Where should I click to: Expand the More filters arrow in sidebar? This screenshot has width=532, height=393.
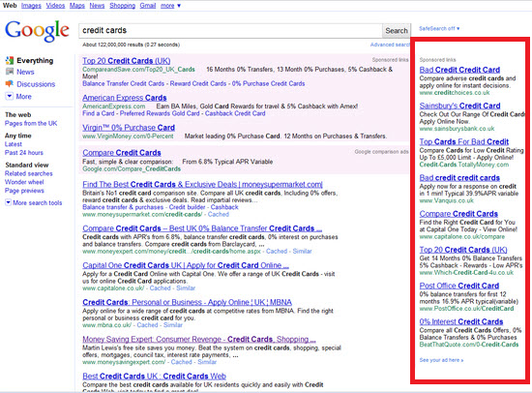coord(10,97)
